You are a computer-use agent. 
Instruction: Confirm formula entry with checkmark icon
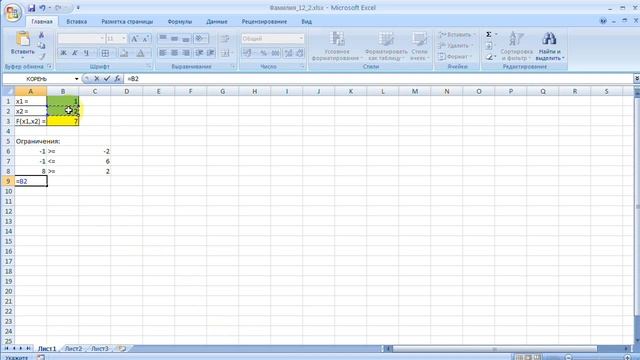(x=107, y=79)
